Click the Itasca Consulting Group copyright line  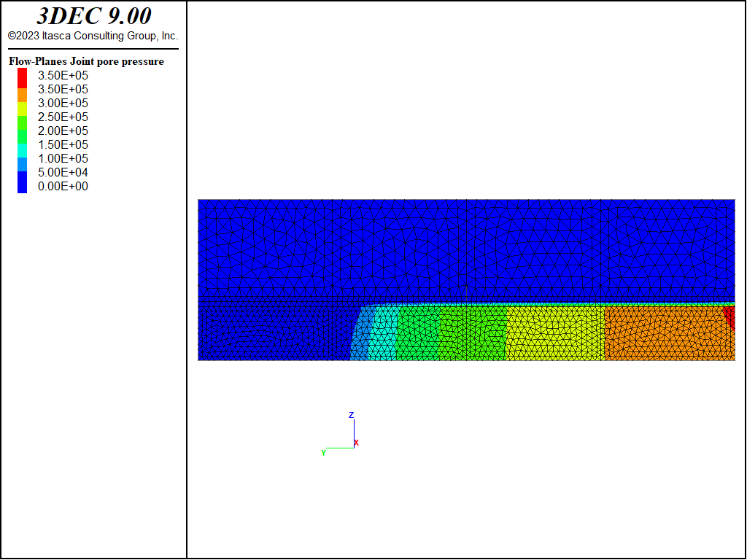(93, 36)
